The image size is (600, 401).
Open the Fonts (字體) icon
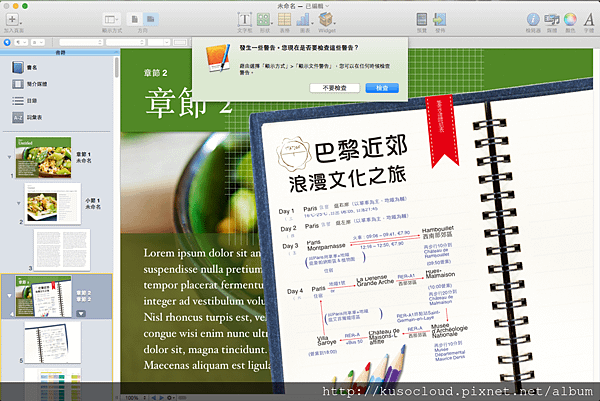(589, 19)
